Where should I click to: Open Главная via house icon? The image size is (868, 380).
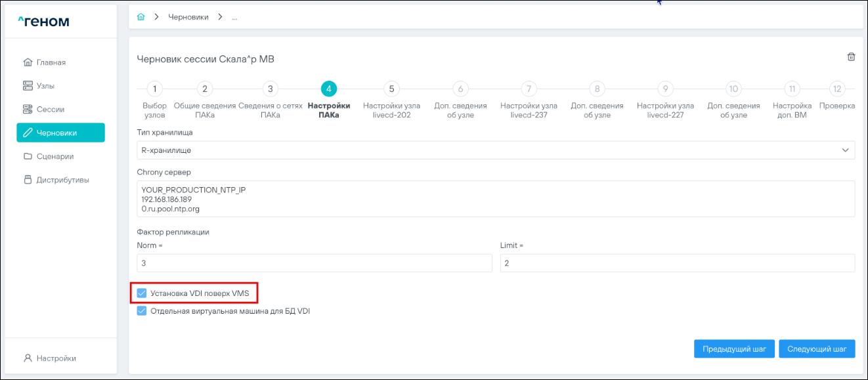pyautogui.click(x=28, y=62)
